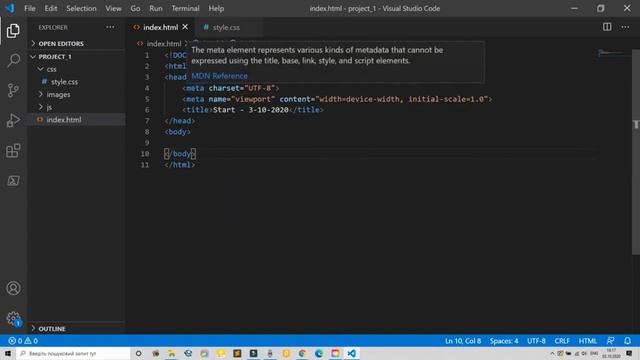Change line endings via CRLF item
Image resolution: width=640 pixels, height=360 pixels.
[x=562, y=341]
